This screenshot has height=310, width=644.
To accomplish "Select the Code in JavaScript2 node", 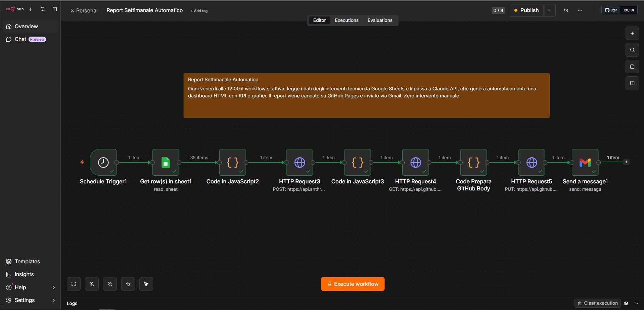I will pos(233,162).
